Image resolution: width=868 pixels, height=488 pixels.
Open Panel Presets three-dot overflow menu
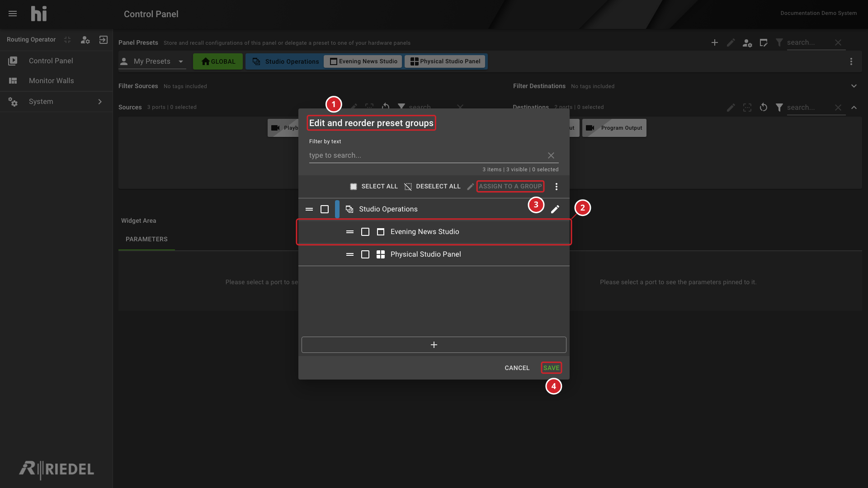click(x=851, y=61)
